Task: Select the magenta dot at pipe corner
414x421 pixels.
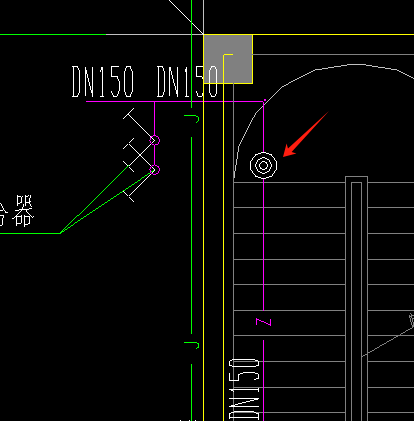Action: coord(265,100)
